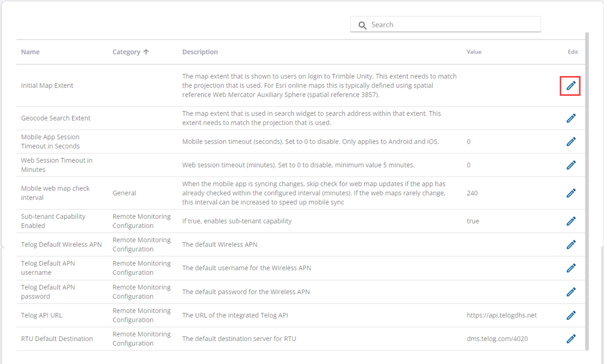The width and height of the screenshot is (604, 364).
Task: Toggle the Category sort arrow
Action: point(146,52)
